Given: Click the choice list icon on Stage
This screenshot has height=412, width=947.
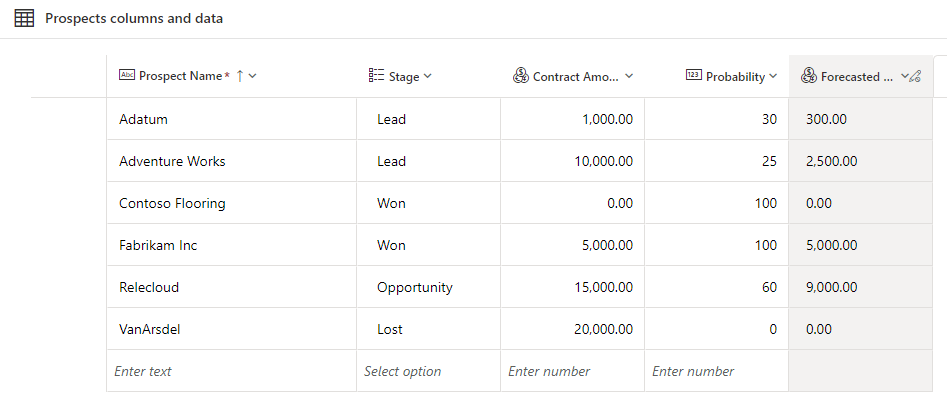Looking at the screenshot, I should [376, 76].
